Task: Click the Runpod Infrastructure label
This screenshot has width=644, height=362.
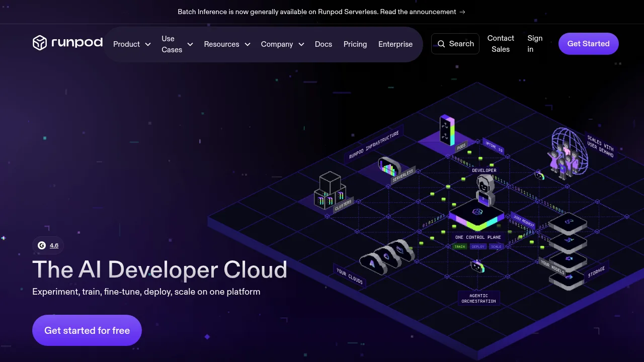Action: [x=374, y=145]
